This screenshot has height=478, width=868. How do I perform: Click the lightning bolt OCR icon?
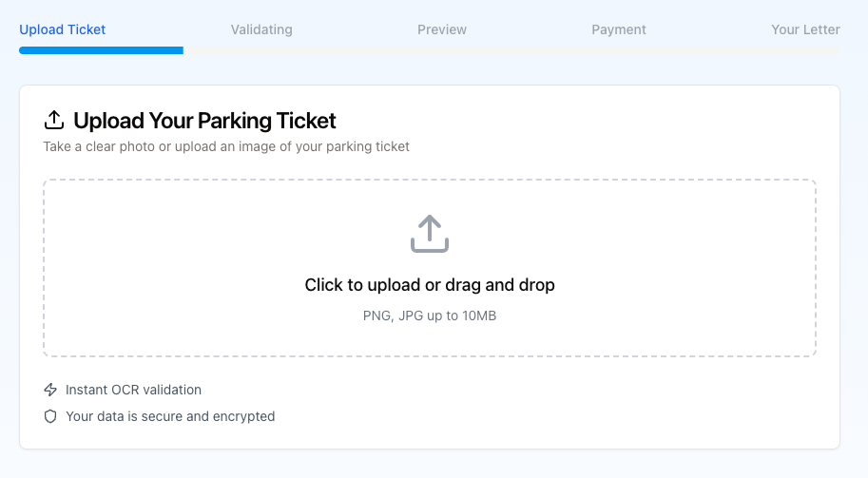coord(51,390)
